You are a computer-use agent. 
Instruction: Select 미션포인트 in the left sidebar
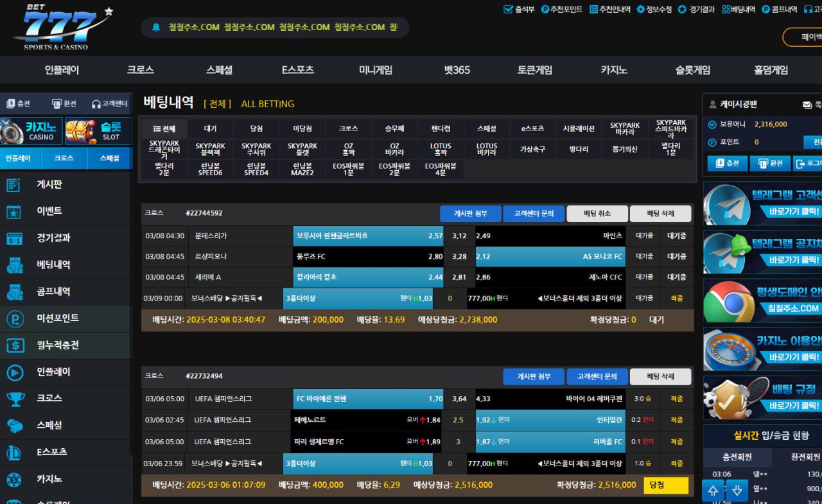(58, 318)
